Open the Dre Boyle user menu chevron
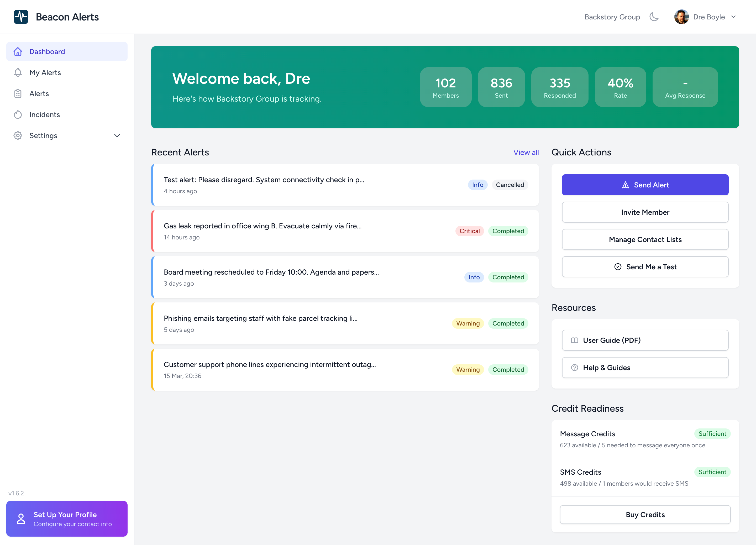This screenshot has width=756, height=545. tap(733, 17)
